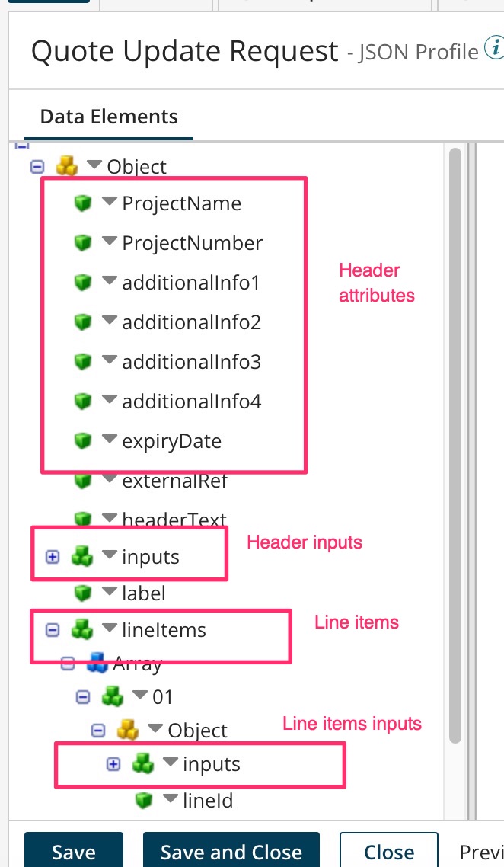
Task: Click the green cube icon beside ProjectName
Action: click(82, 203)
